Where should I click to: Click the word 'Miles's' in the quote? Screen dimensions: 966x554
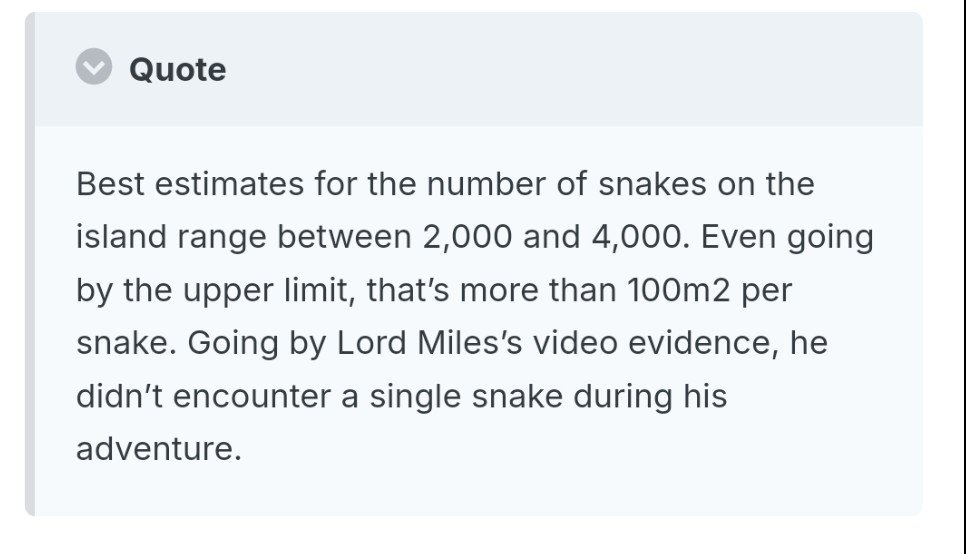(470, 343)
